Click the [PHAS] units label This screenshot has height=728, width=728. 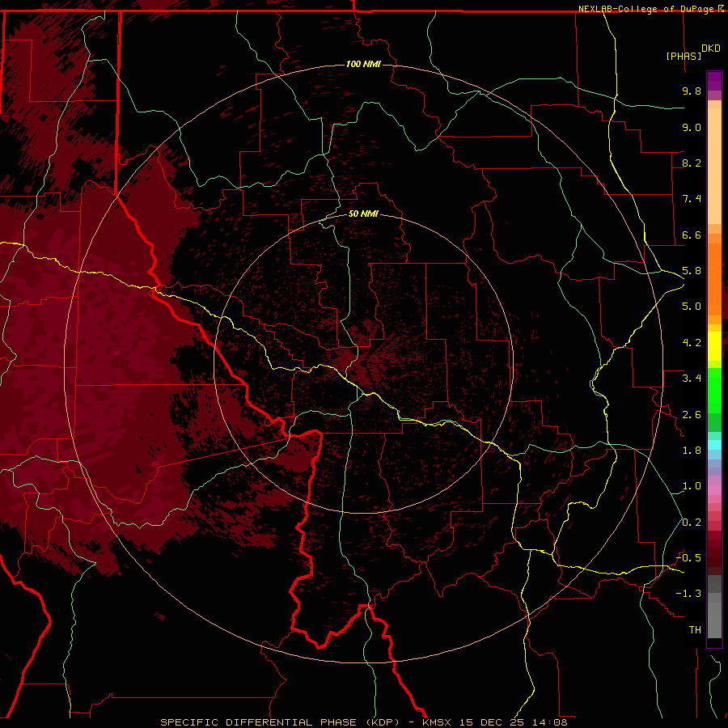coord(684,56)
